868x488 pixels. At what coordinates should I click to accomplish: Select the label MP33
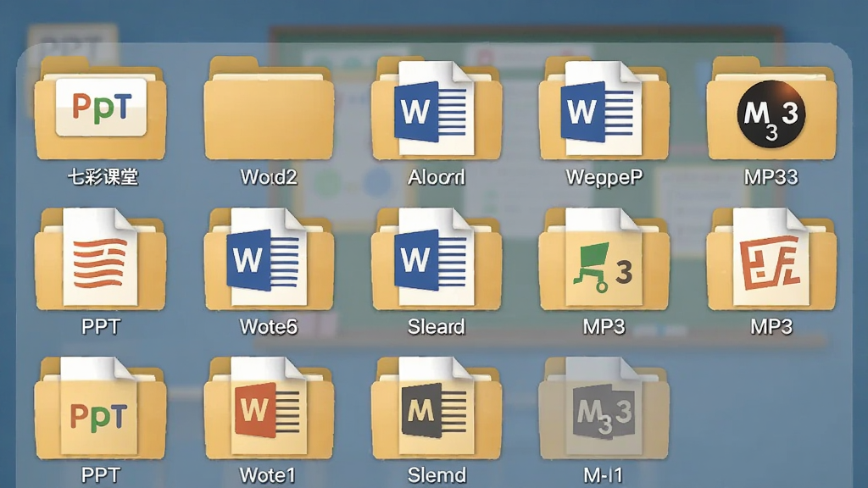(771, 177)
